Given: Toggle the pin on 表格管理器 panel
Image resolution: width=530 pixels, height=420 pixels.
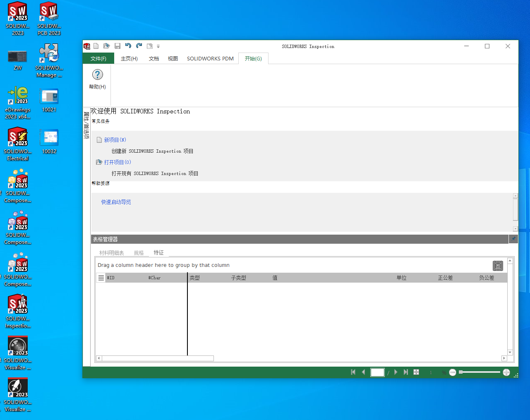Looking at the screenshot, I should tap(513, 239).
